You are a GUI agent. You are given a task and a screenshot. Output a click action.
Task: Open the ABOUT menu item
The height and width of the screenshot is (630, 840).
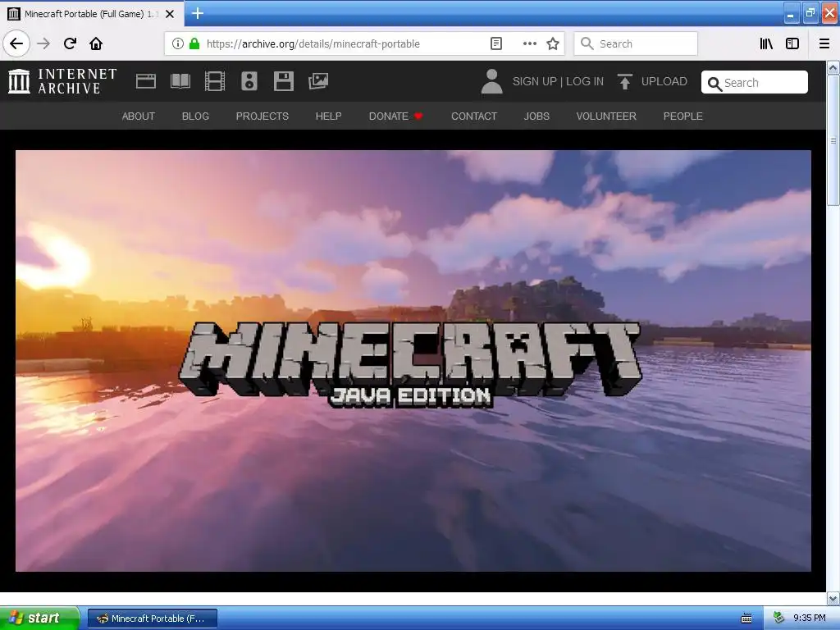point(138,116)
